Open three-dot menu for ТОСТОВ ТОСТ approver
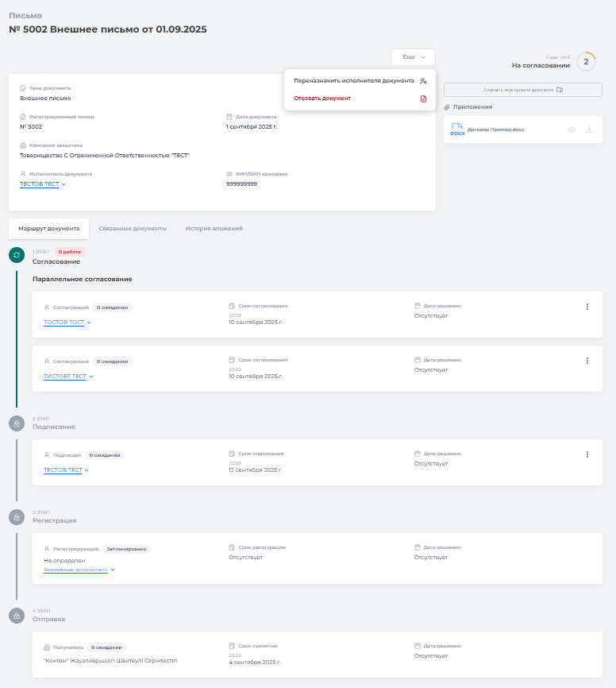The image size is (616, 688). [587, 307]
